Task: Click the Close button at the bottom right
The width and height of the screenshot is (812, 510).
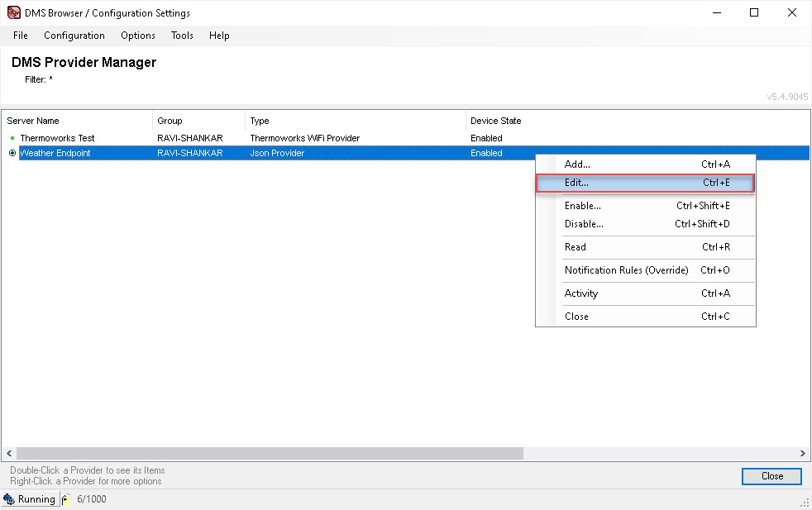Action: (x=771, y=476)
